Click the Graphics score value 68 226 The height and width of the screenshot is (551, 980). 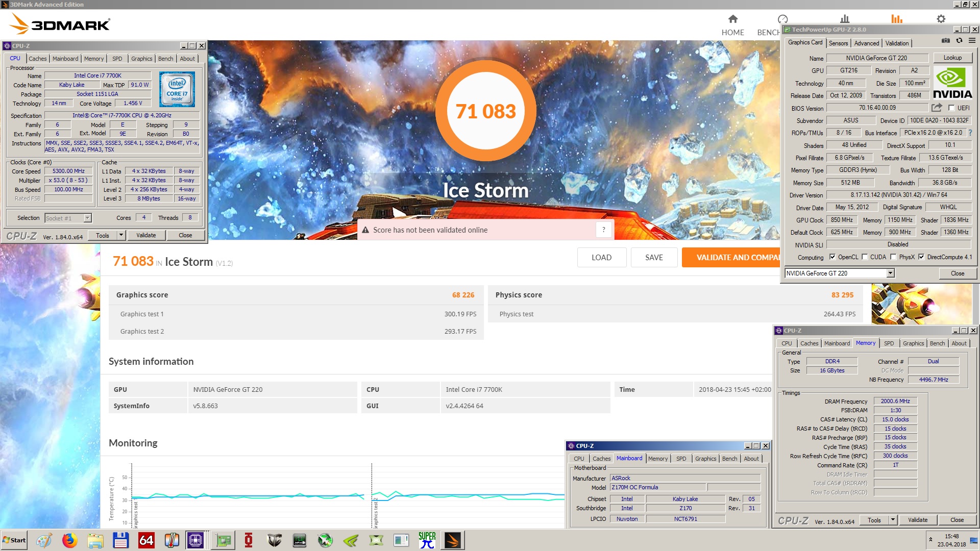[x=463, y=295]
